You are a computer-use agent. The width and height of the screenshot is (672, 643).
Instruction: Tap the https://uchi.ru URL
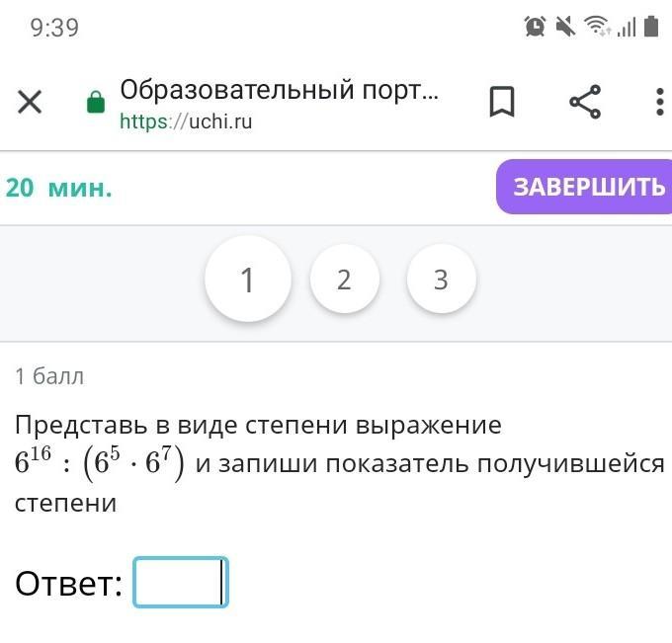coord(186,121)
